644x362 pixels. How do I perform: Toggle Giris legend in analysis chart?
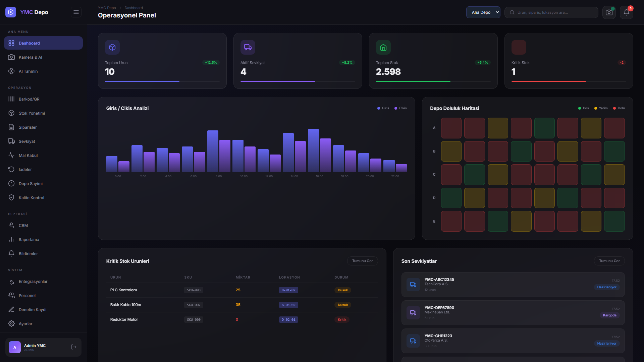383,108
